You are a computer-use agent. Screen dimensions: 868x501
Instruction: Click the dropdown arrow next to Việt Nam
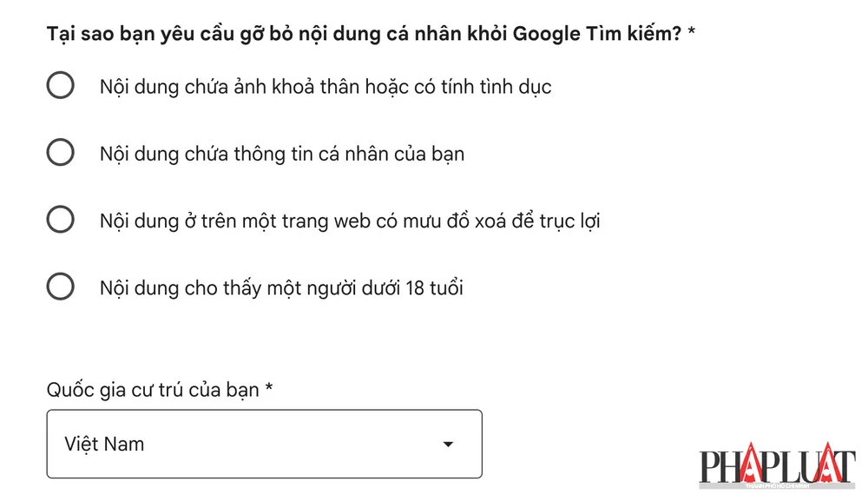point(447,445)
